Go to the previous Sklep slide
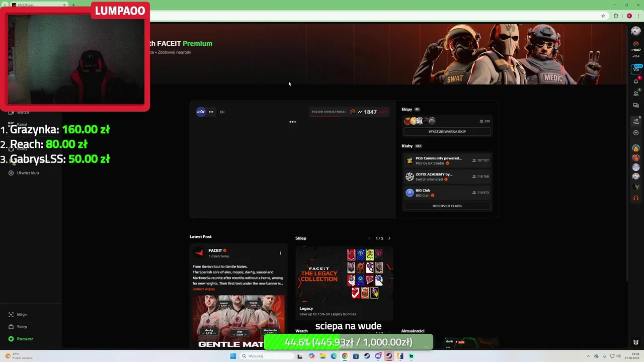The width and height of the screenshot is (644, 362). (369, 238)
